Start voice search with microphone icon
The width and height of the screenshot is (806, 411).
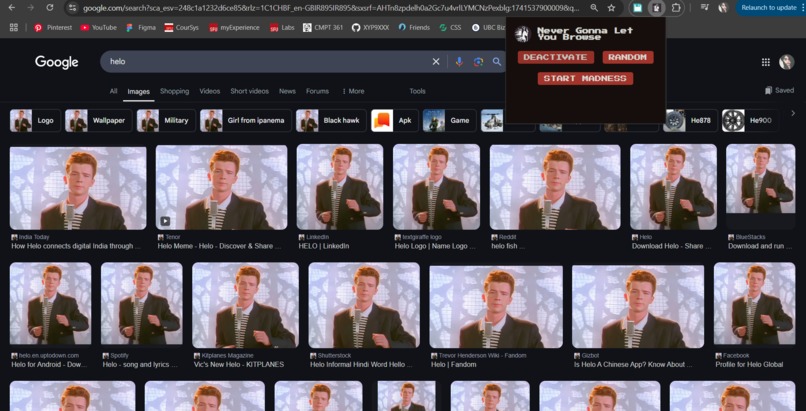(459, 62)
